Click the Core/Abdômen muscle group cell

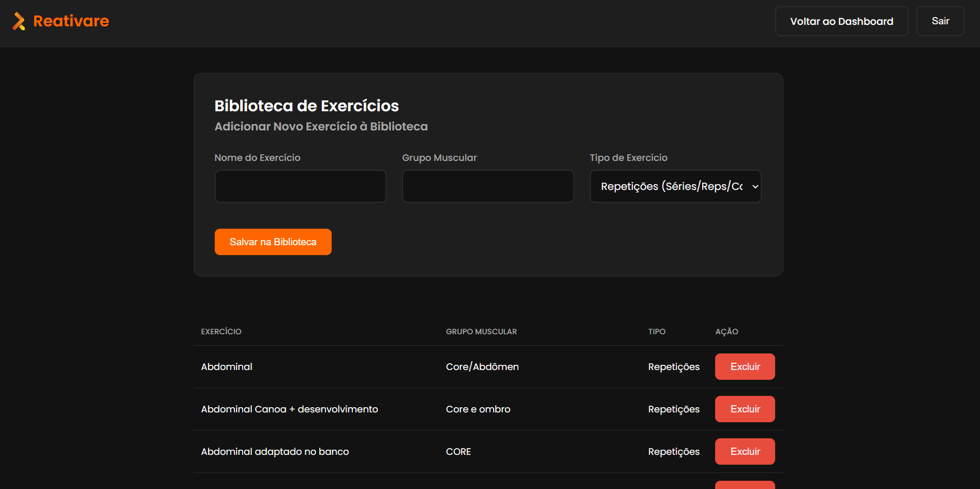pyautogui.click(x=482, y=366)
